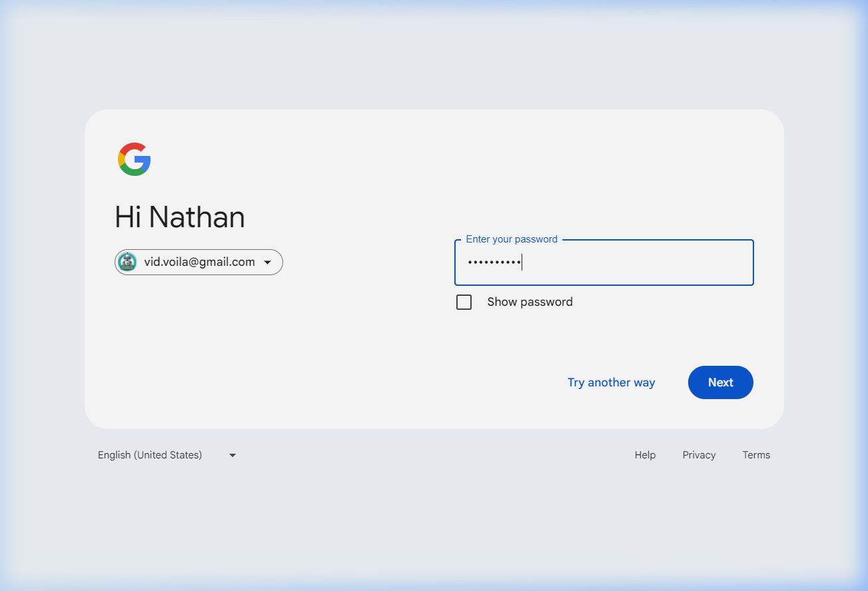Open the Privacy link
The height and width of the screenshot is (591, 868).
[x=699, y=455]
